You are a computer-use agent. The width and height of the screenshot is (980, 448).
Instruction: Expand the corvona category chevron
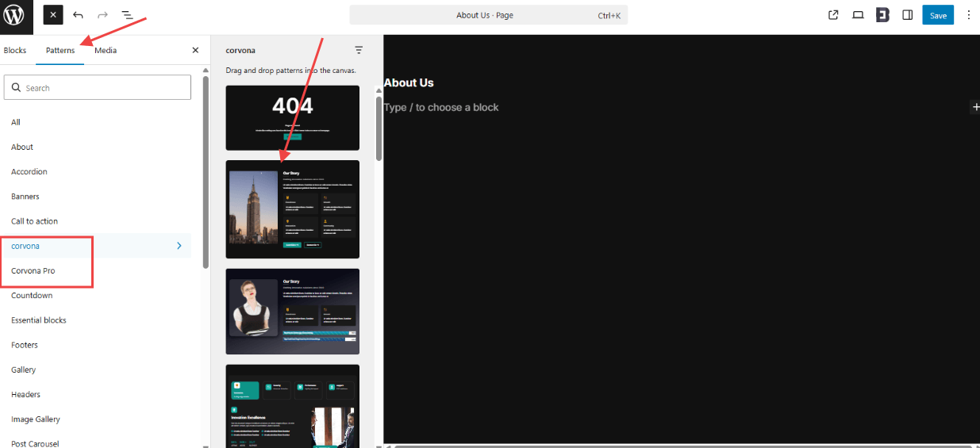pos(179,246)
